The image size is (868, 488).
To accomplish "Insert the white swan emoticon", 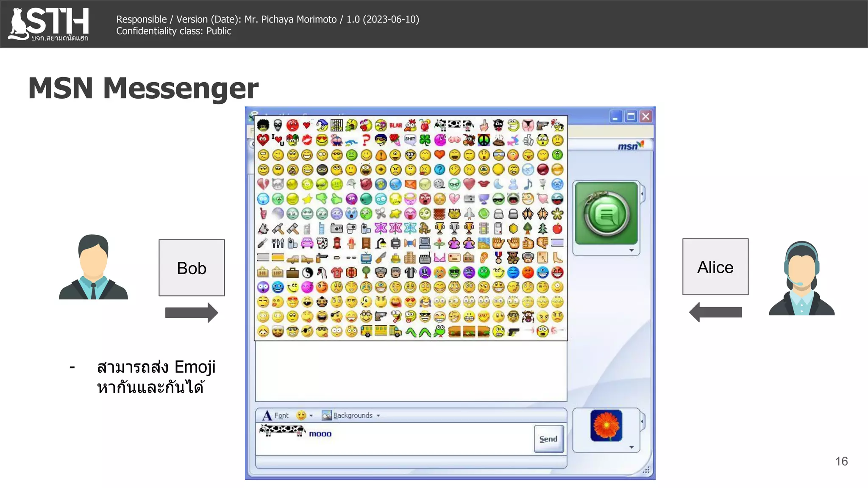I will (x=322, y=272).
